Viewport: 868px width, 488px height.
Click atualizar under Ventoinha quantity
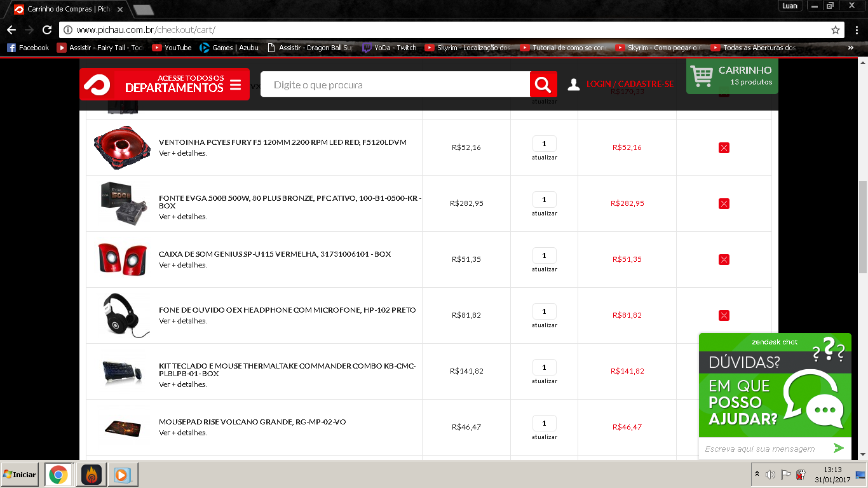click(545, 158)
